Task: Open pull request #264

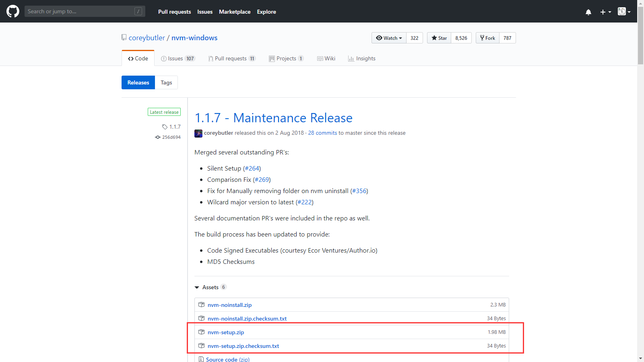Action: click(252, 168)
